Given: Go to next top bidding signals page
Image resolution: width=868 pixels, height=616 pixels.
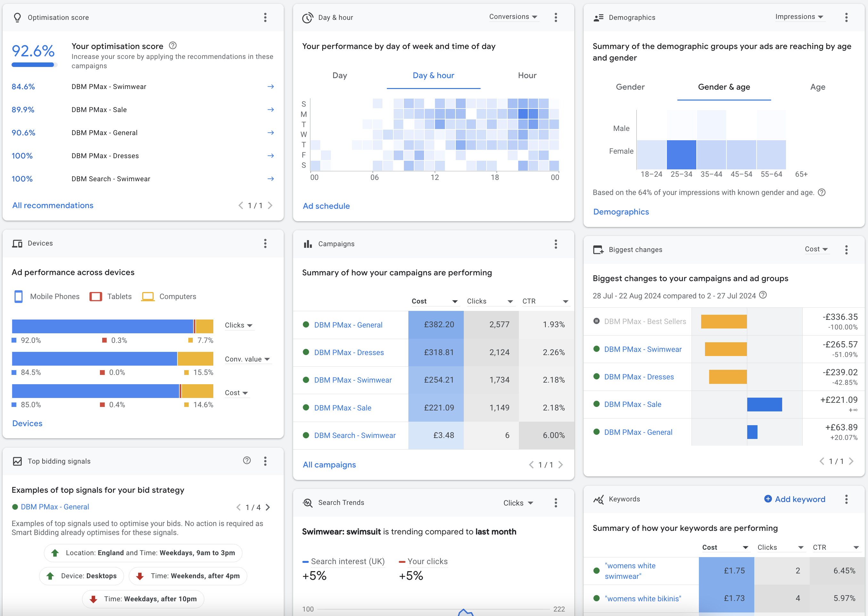Looking at the screenshot, I should [268, 507].
